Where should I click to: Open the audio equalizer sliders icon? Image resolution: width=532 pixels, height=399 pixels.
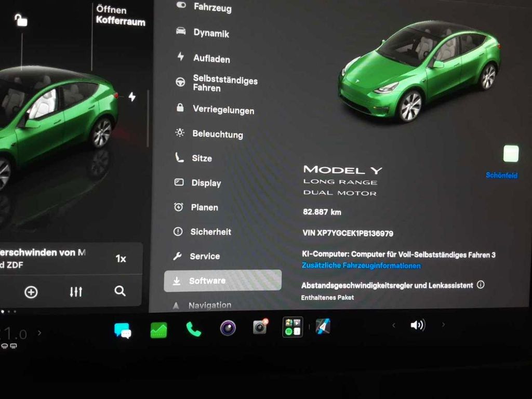click(76, 292)
